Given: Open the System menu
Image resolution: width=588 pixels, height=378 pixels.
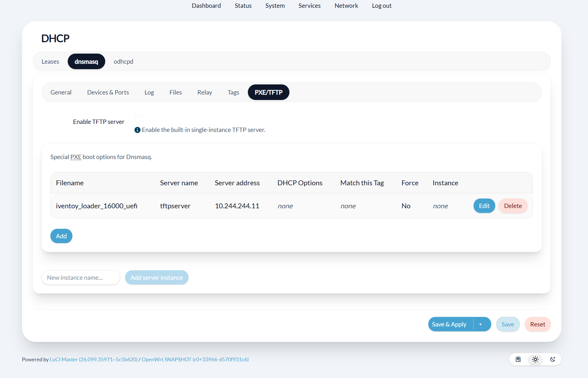Looking at the screenshot, I should [x=275, y=6].
